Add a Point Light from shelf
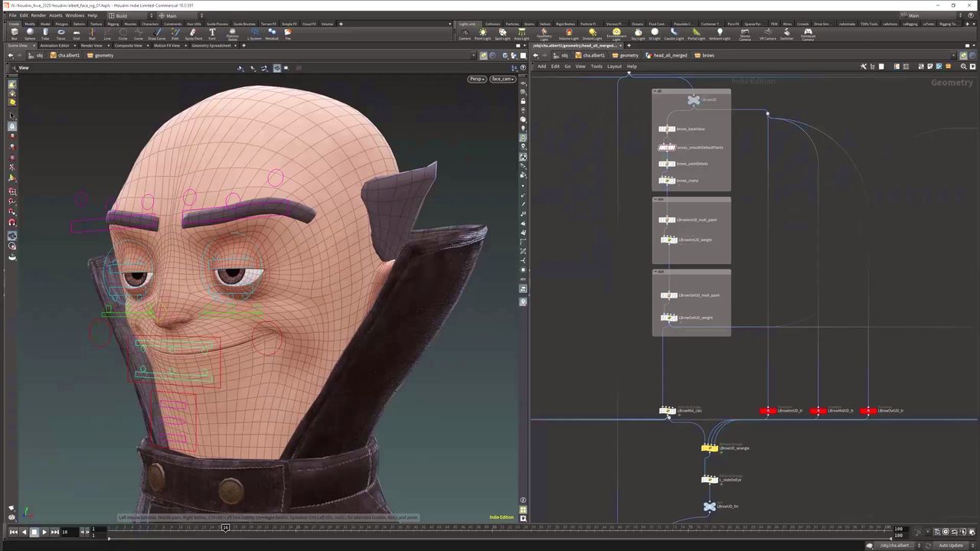 coord(482,34)
